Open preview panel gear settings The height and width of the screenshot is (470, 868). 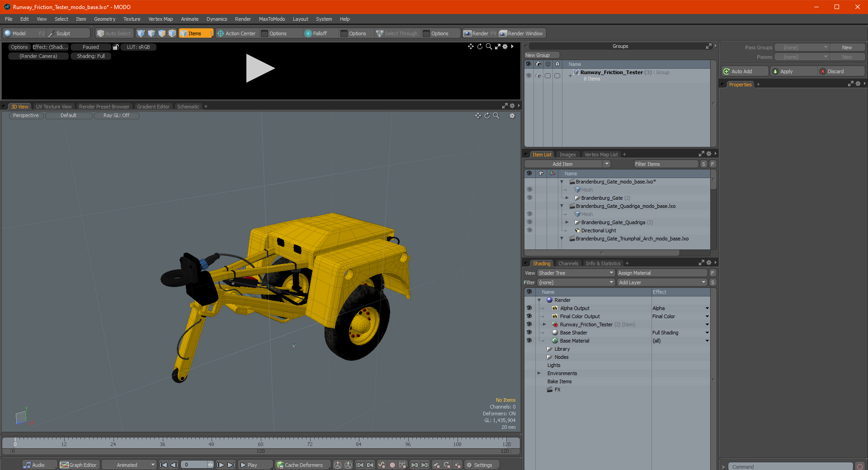tap(505, 47)
